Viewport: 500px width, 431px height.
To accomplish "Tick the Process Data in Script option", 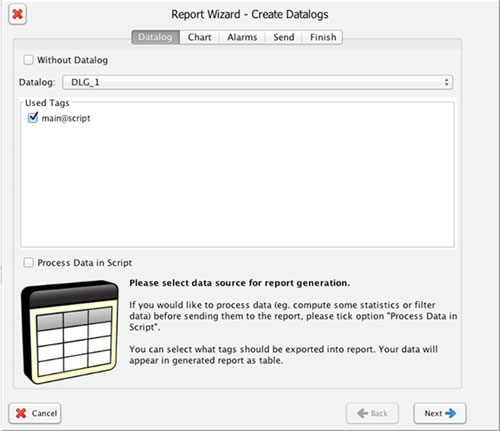I will pos(28,263).
